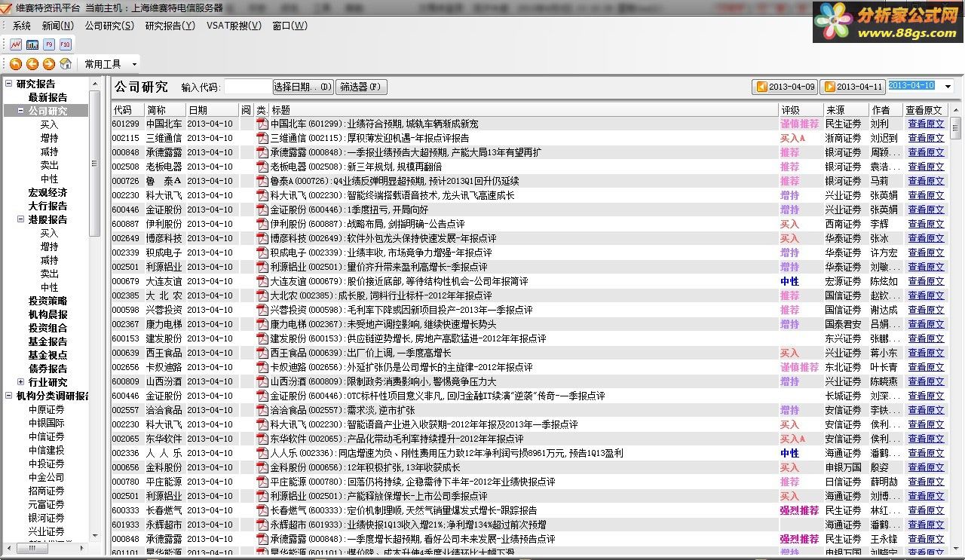Click the F10 toolbar icon
The image size is (965, 560).
click(x=66, y=44)
